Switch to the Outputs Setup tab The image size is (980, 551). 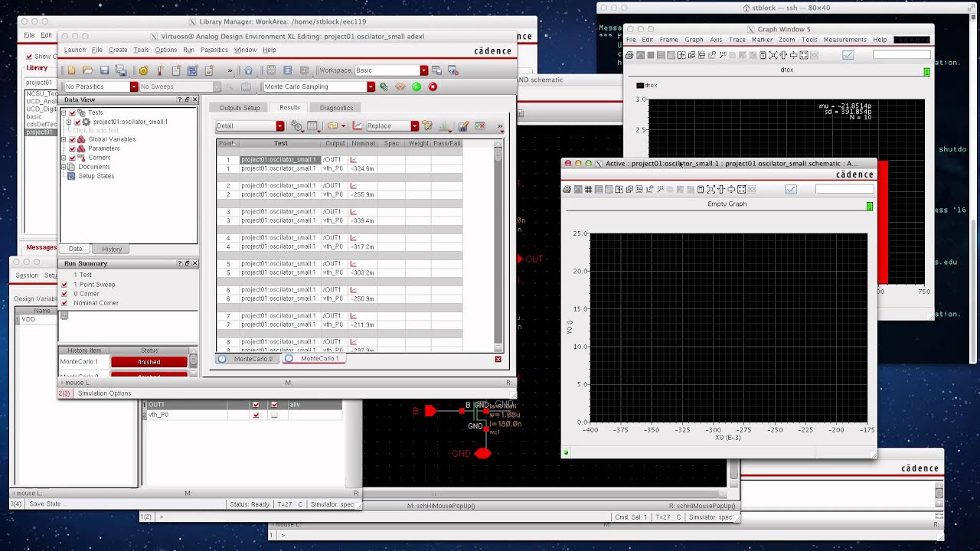tap(240, 108)
